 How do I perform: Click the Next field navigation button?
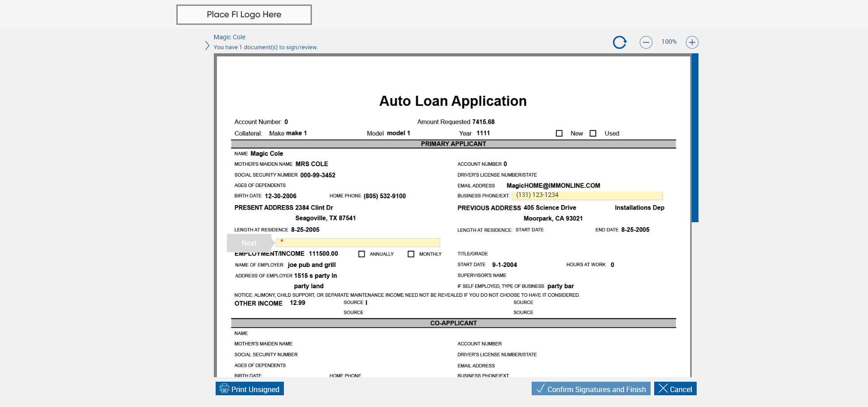point(250,243)
